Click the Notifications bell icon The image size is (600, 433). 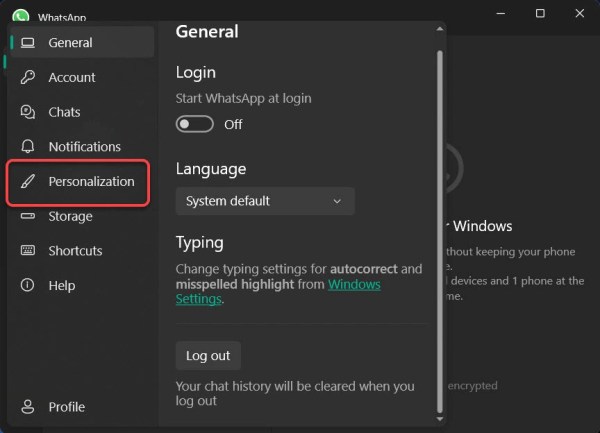pos(28,147)
